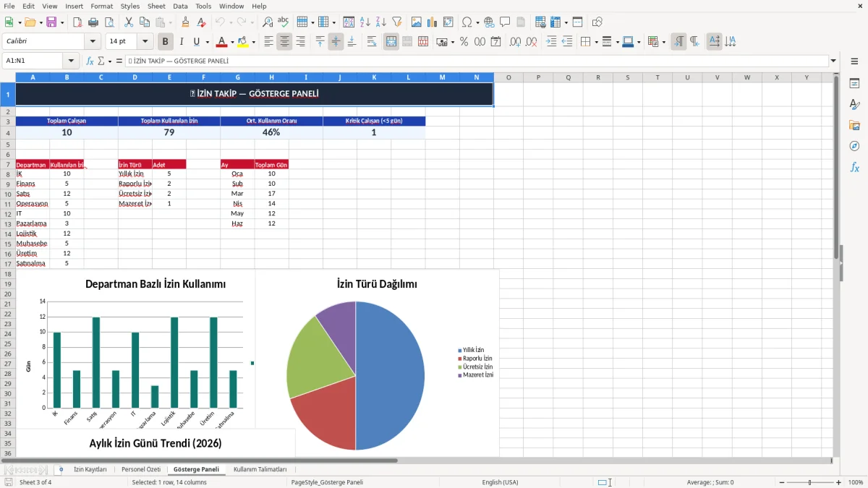Toggle Merge and Center Cells
The image size is (868, 488).
pyautogui.click(x=391, y=42)
